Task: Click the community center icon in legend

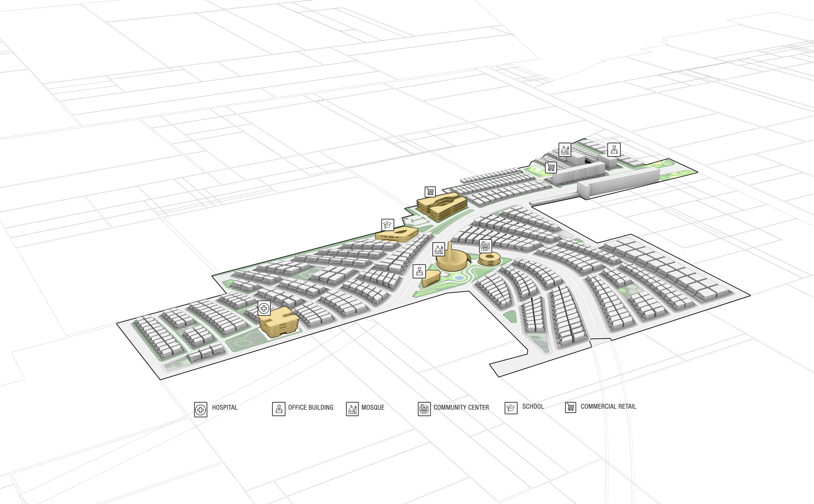Action: (x=424, y=409)
